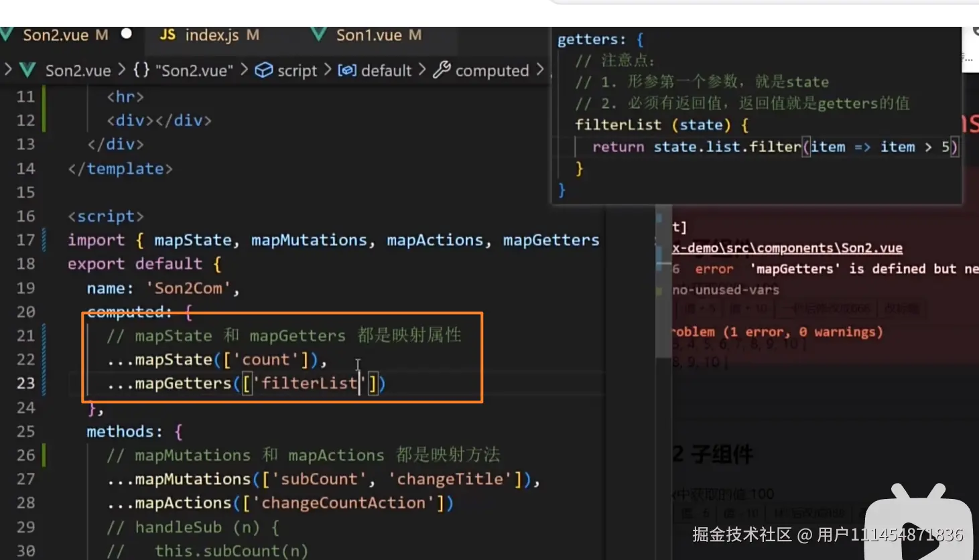Click the export default statement

click(144, 264)
